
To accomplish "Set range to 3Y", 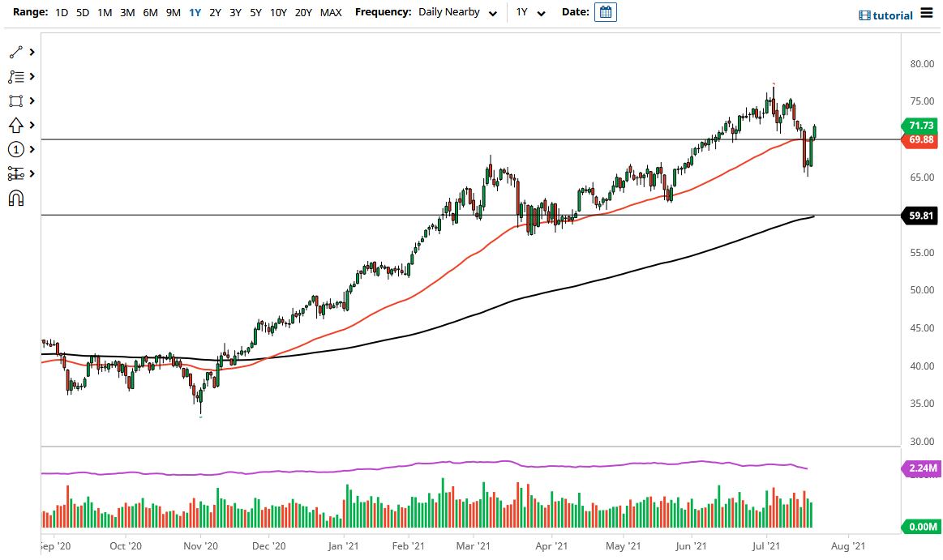I will pyautogui.click(x=235, y=12).
